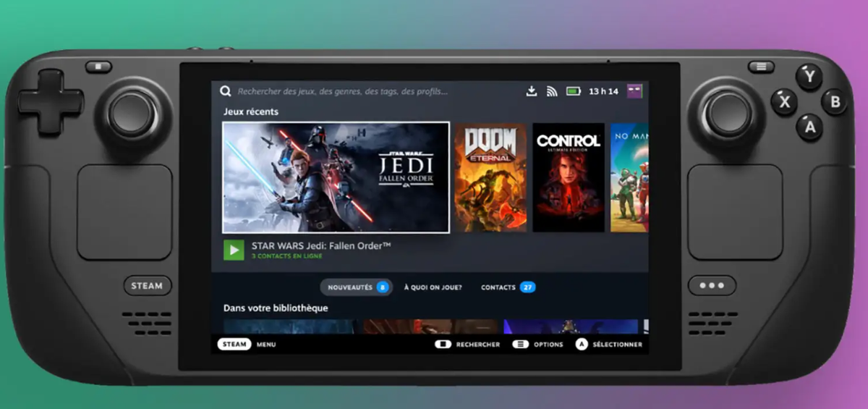
Task: Tap the directional D-pad
Action: point(51,102)
